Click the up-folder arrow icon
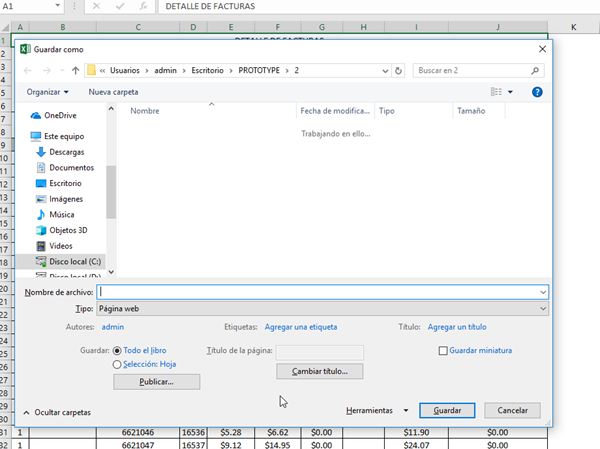600x449 pixels. pos(76,71)
